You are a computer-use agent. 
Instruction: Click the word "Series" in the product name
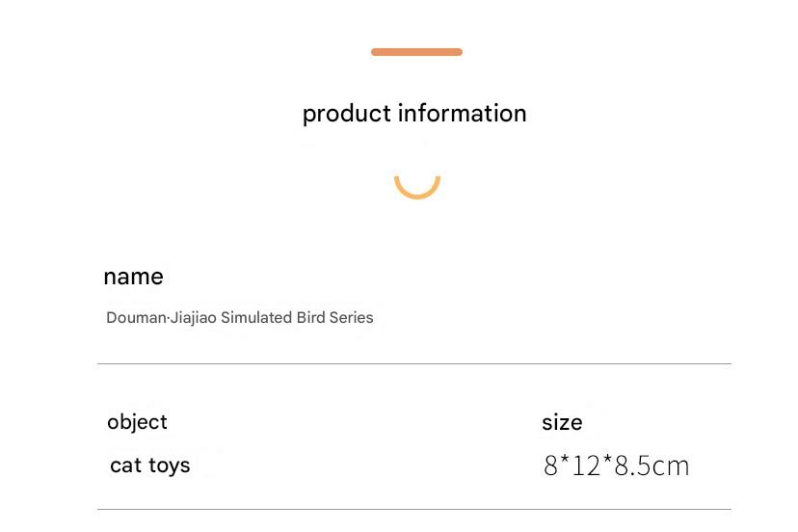click(x=351, y=318)
